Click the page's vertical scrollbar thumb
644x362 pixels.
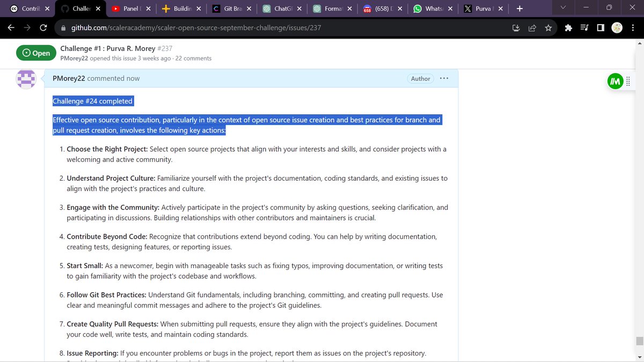pos(639,341)
